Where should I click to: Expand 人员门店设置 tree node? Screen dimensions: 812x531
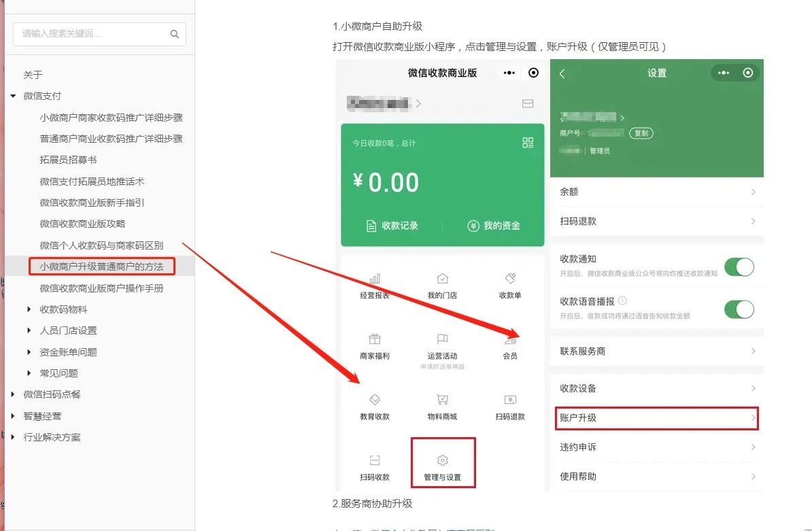click(x=29, y=330)
